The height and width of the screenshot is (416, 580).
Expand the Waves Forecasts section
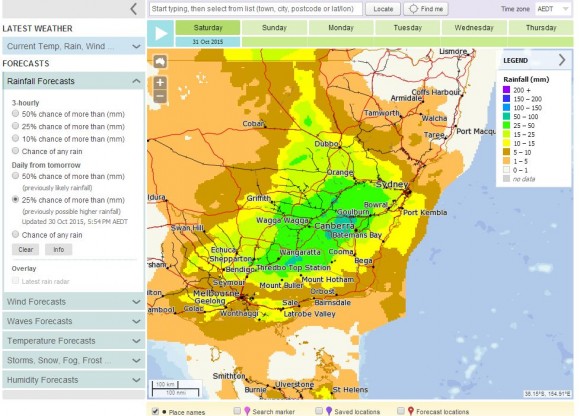[74, 321]
